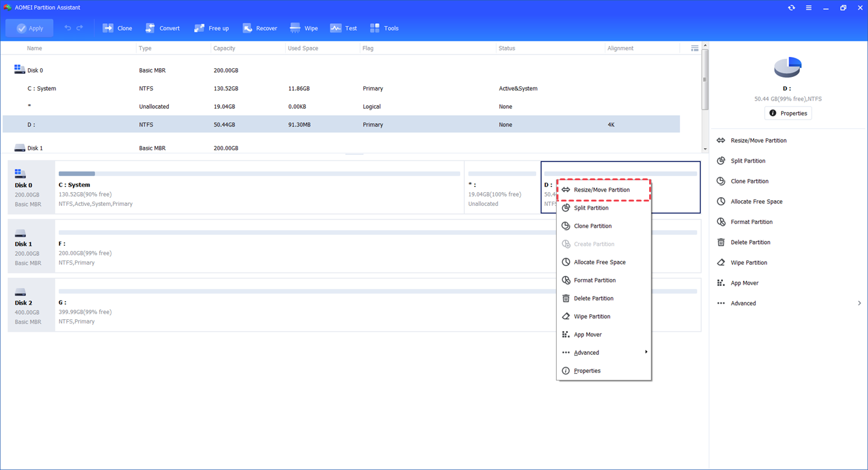Open the Convert tool in toolbar
The height and width of the screenshot is (470, 868).
click(162, 28)
